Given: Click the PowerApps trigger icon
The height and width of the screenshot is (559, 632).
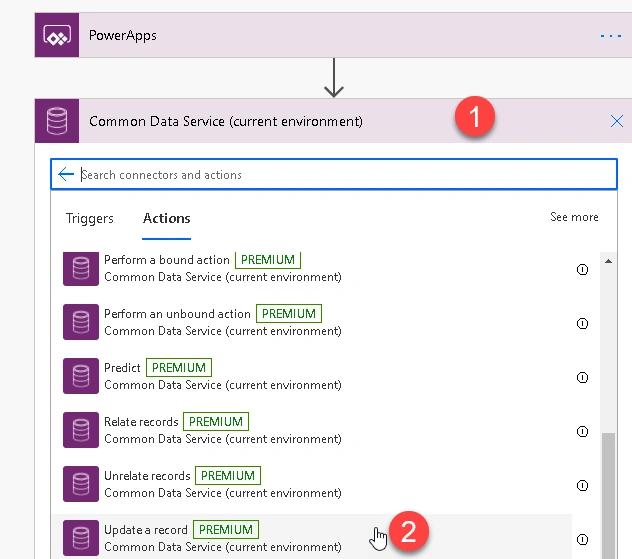Looking at the screenshot, I should point(57,35).
